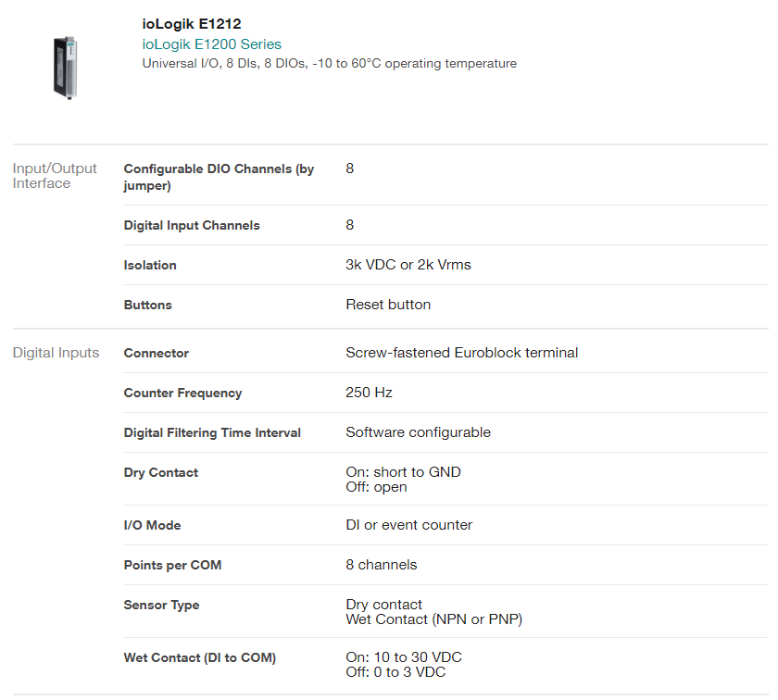Click the Isolation row label

point(150,265)
